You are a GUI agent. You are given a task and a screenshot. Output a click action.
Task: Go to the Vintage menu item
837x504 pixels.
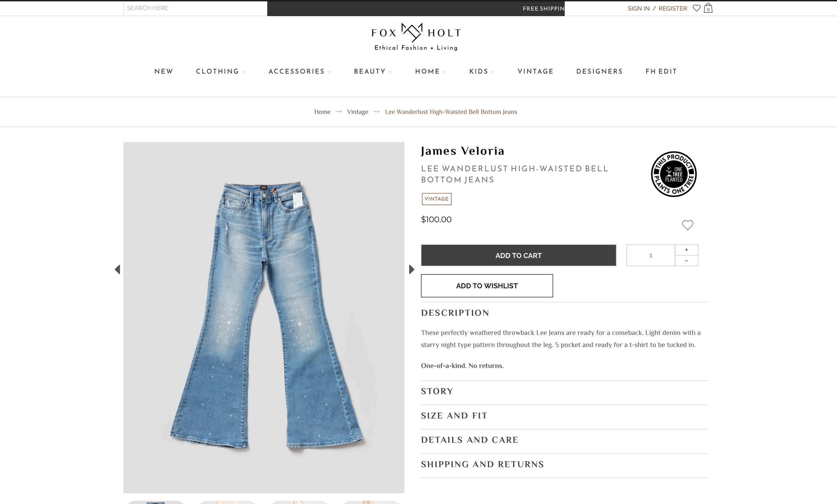point(535,71)
